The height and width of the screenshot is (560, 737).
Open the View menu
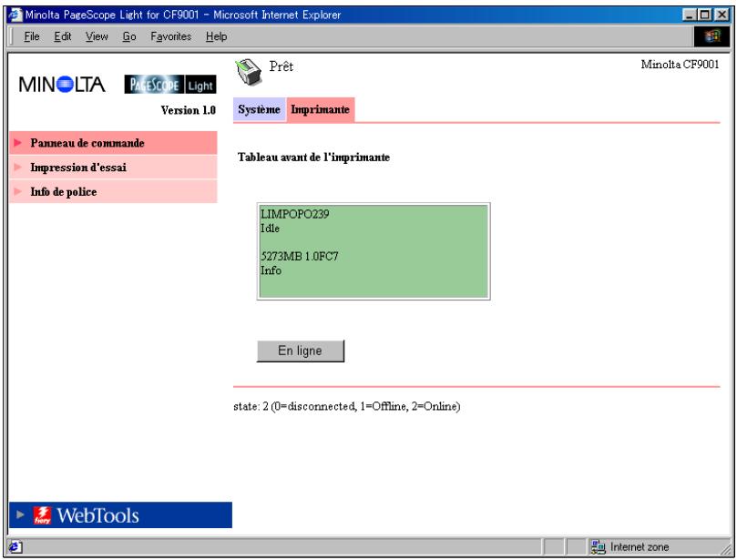pos(97,36)
